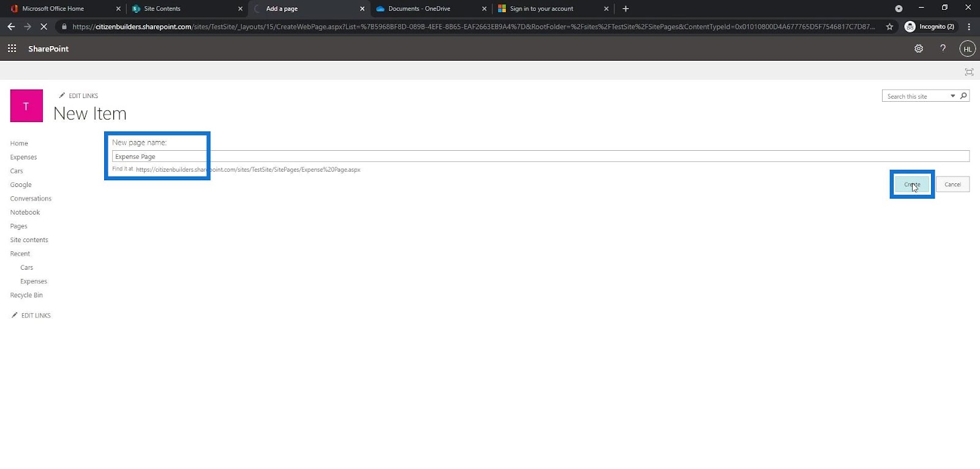Select Recent heading in left navigation
Image resolution: width=980 pixels, height=469 pixels.
pos(20,254)
